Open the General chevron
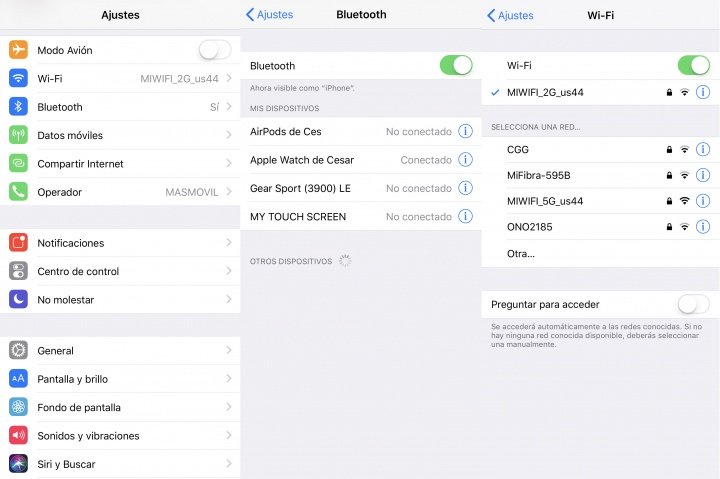 [x=229, y=350]
